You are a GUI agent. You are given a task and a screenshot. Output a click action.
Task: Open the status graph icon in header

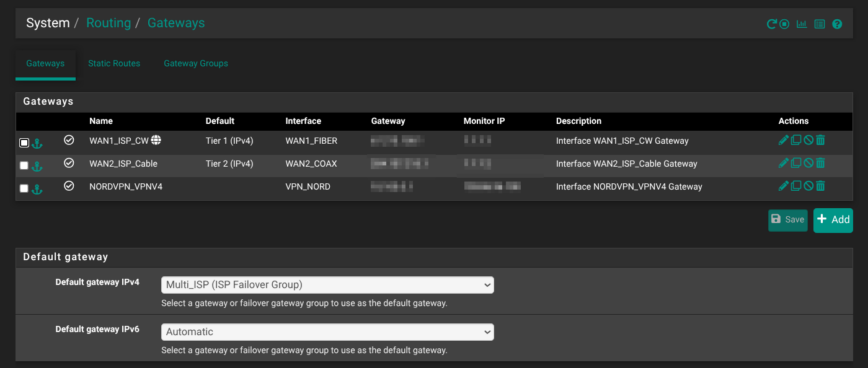point(802,24)
